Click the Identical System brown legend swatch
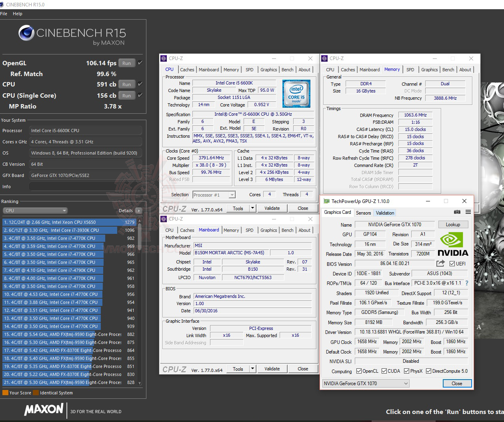Image resolution: width=504 pixels, height=422 pixels. click(36, 393)
